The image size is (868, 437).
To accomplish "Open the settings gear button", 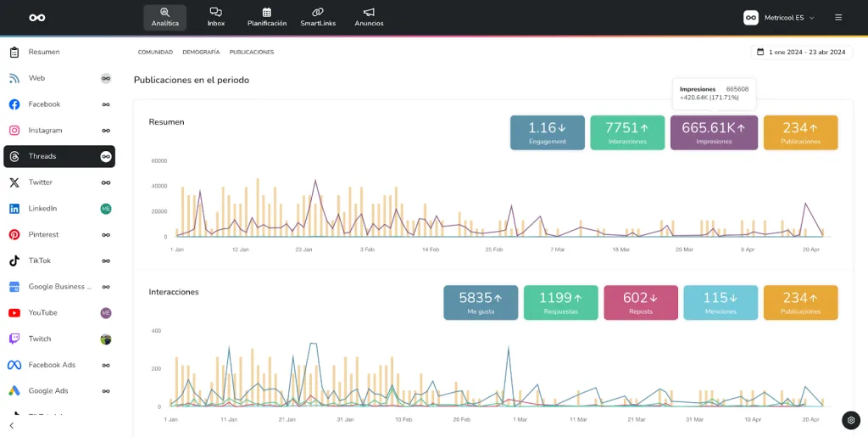I will pos(851,420).
